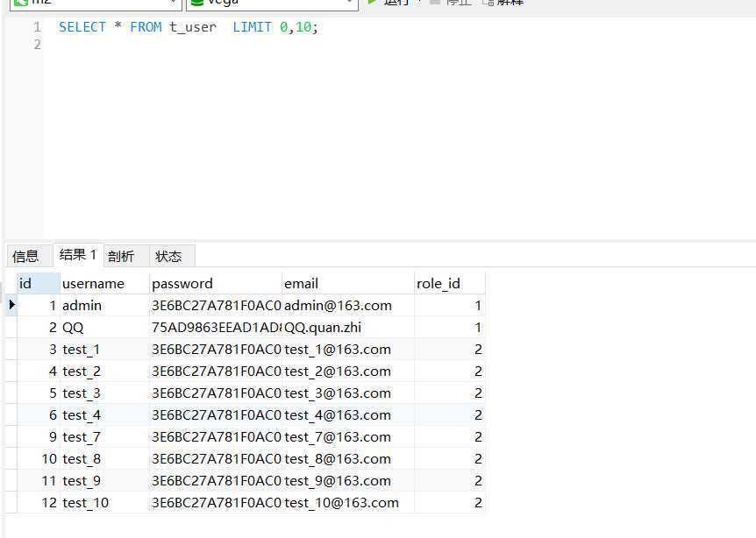This screenshot has width=756, height=538.
Task: Select the test_9 username cell
Action: [104, 481]
